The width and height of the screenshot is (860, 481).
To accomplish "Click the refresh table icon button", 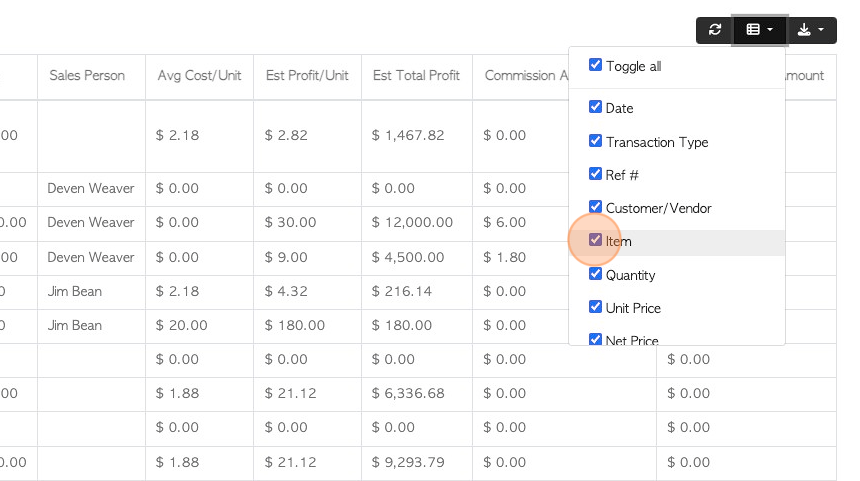I will [x=714, y=30].
